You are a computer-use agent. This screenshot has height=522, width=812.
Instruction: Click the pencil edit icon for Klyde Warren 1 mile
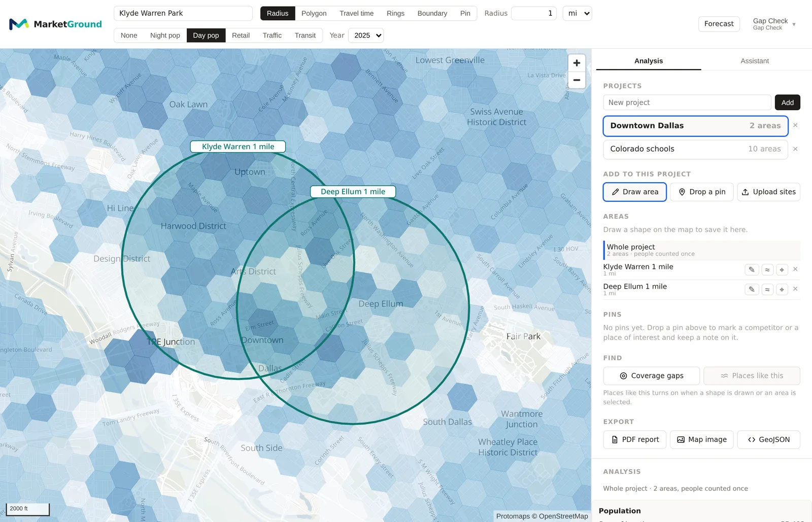pos(752,269)
